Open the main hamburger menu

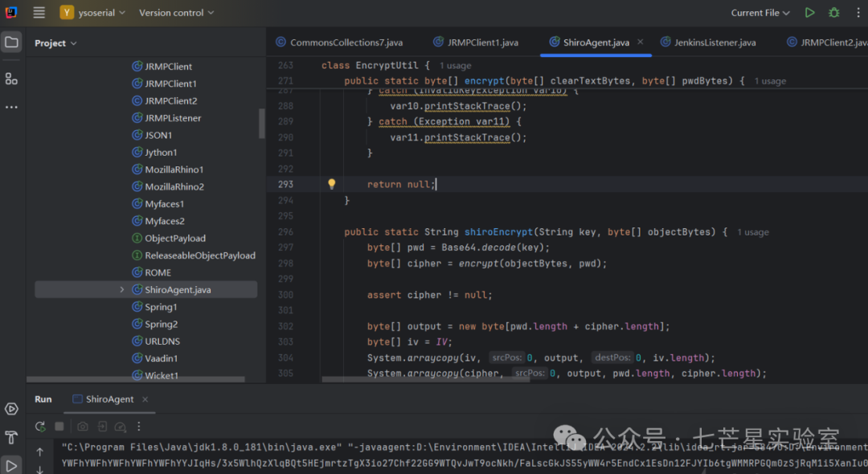coord(39,12)
